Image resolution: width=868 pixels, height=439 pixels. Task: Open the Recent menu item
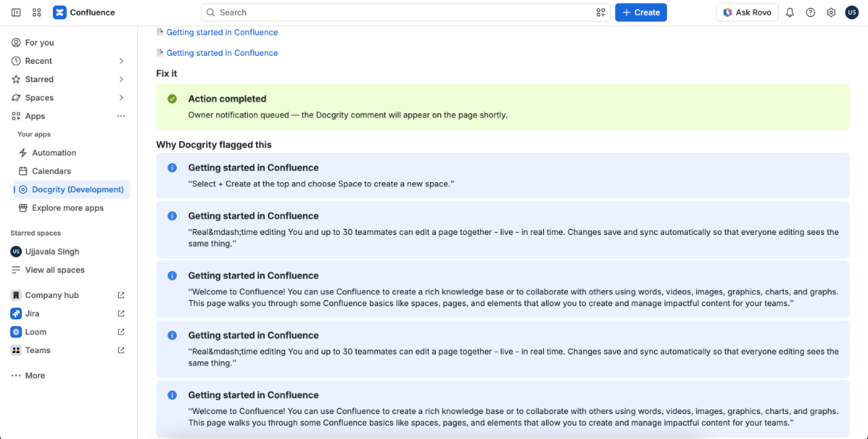(x=69, y=61)
